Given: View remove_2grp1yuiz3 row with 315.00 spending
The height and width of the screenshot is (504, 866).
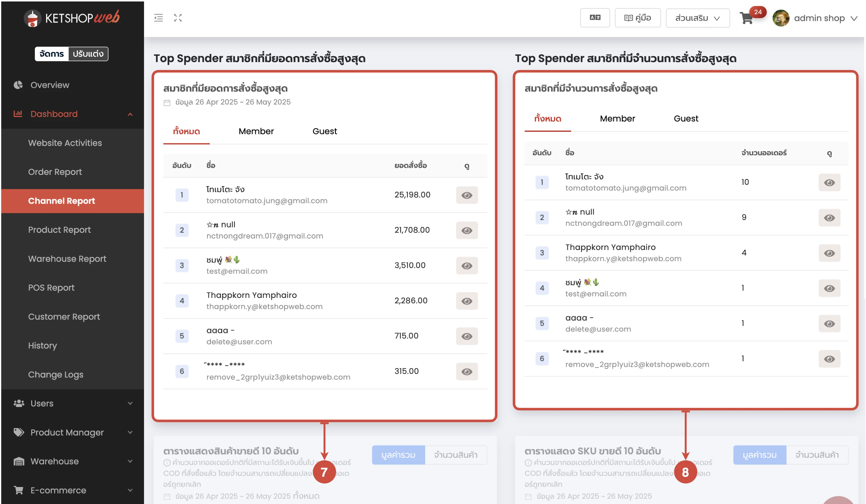Looking at the screenshot, I should click(467, 371).
